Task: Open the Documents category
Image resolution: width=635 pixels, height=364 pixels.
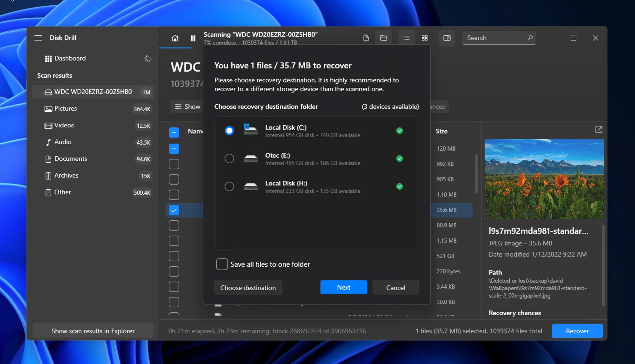Action: click(x=93, y=159)
